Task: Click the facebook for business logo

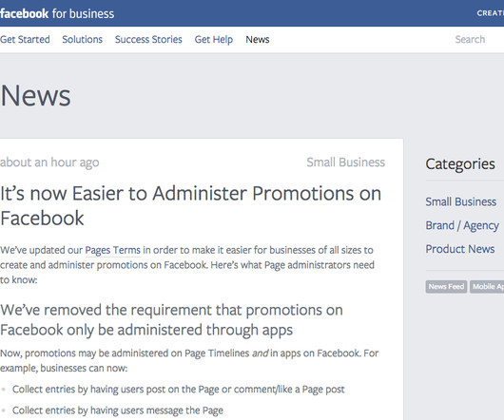Action: [x=57, y=14]
